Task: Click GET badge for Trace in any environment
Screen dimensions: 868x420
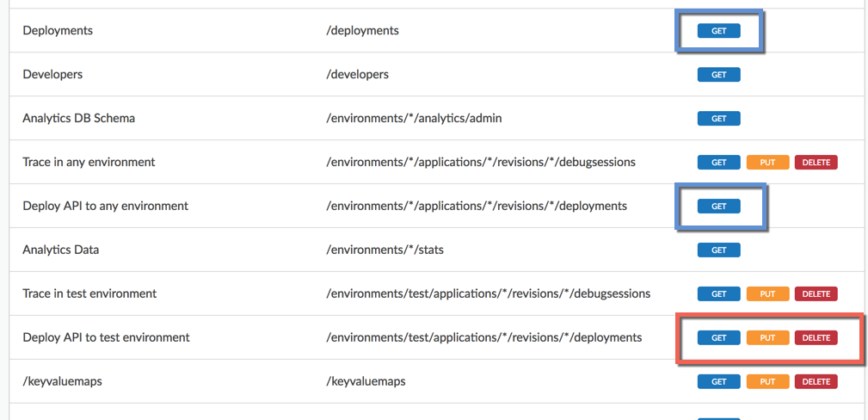Action: [718, 163]
